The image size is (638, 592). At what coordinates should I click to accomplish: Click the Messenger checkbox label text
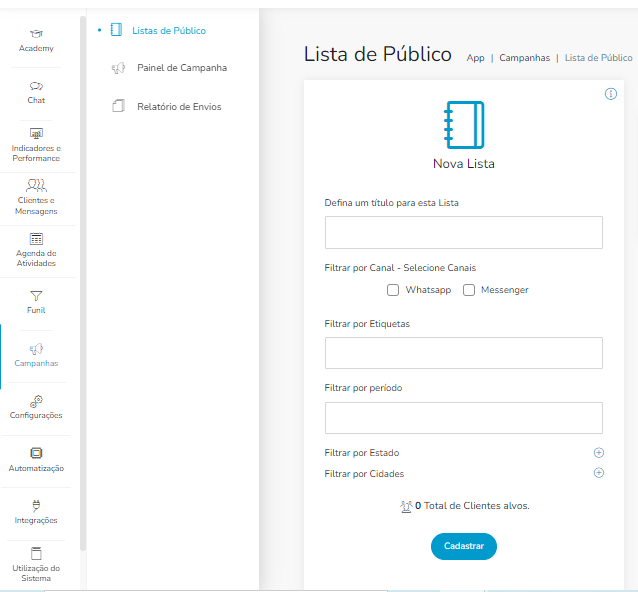click(505, 290)
